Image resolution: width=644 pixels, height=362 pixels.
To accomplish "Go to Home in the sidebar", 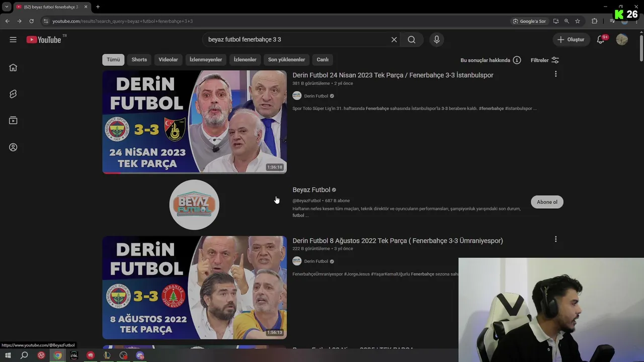I will [x=13, y=67].
